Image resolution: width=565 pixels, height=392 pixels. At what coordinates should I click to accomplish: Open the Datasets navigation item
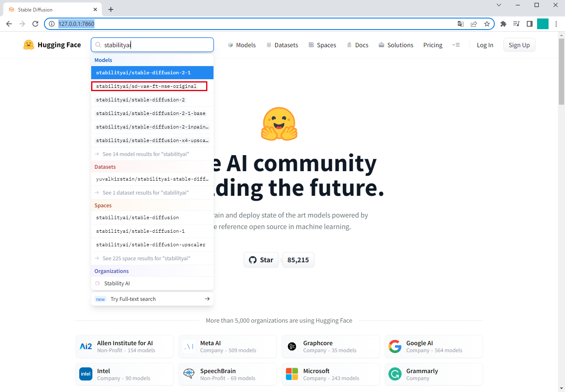282,45
